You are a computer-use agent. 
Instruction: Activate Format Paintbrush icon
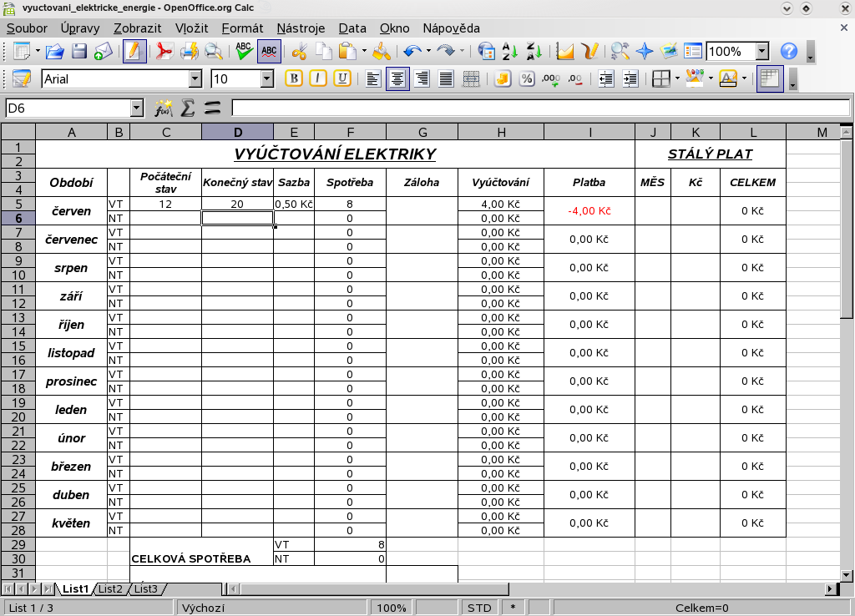click(x=382, y=51)
